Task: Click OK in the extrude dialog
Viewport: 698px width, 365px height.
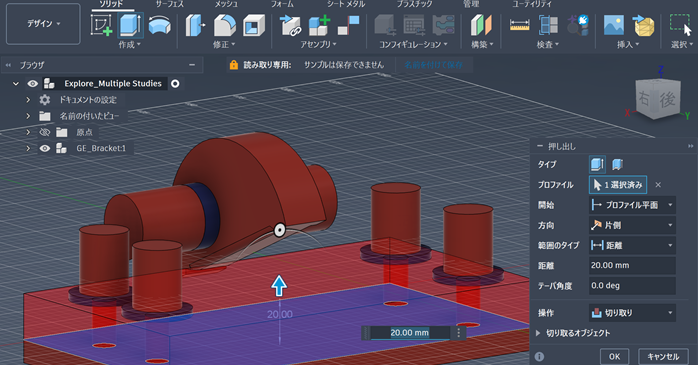Action: tap(614, 357)
